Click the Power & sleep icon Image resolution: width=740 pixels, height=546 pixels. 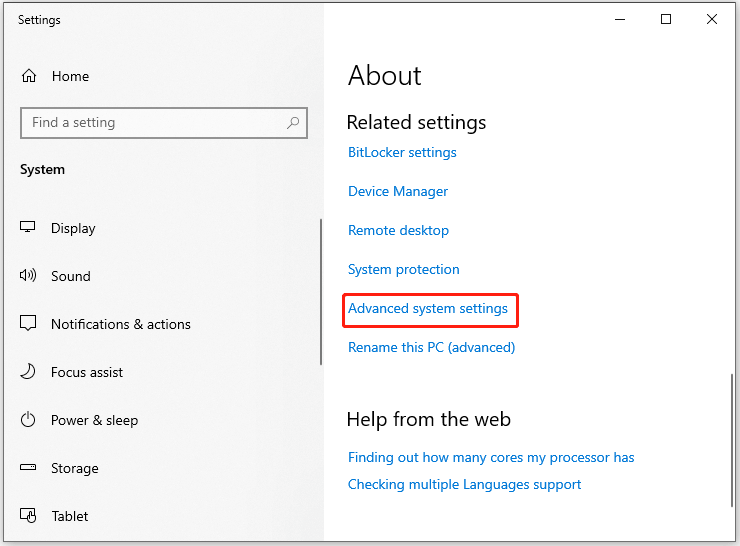(28, 420)
